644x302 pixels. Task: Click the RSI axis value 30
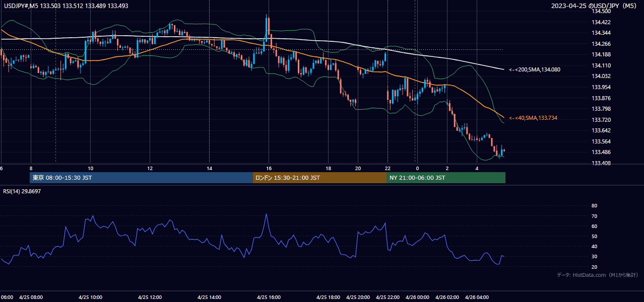coord(594,257)
